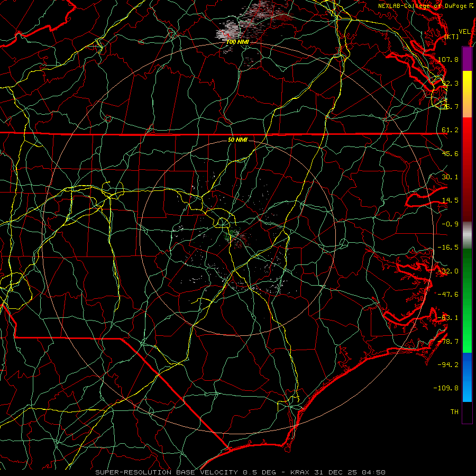The height and width of the screenshot is (476, 476).
Task: Click the TH legend label
Action: tap(454, 411)
